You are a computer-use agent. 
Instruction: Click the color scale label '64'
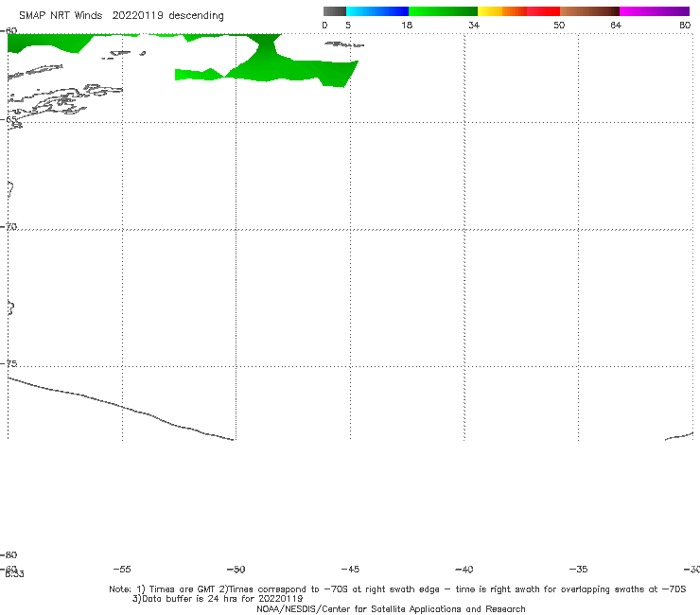pyautogui.click(x=616, y=25)
